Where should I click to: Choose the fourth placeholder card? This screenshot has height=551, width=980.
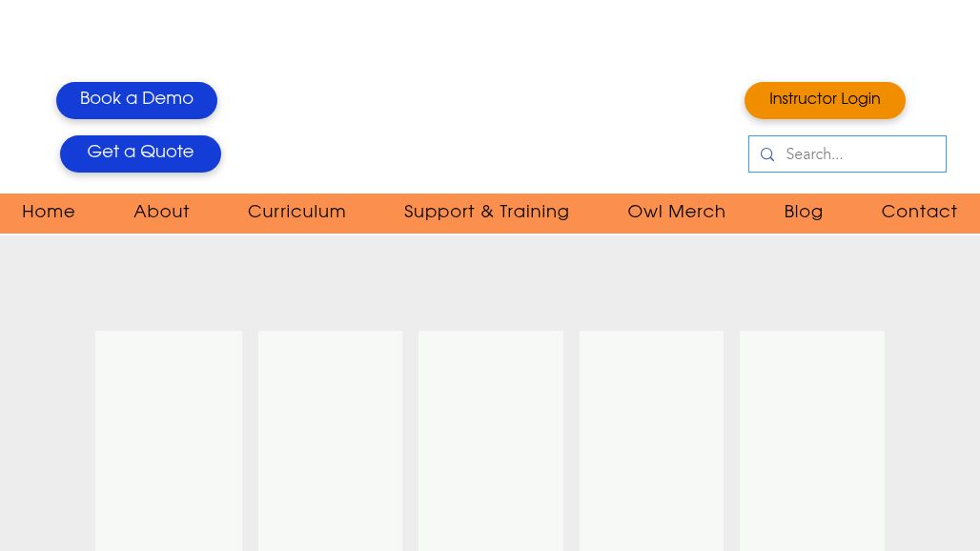coord(651,439)
